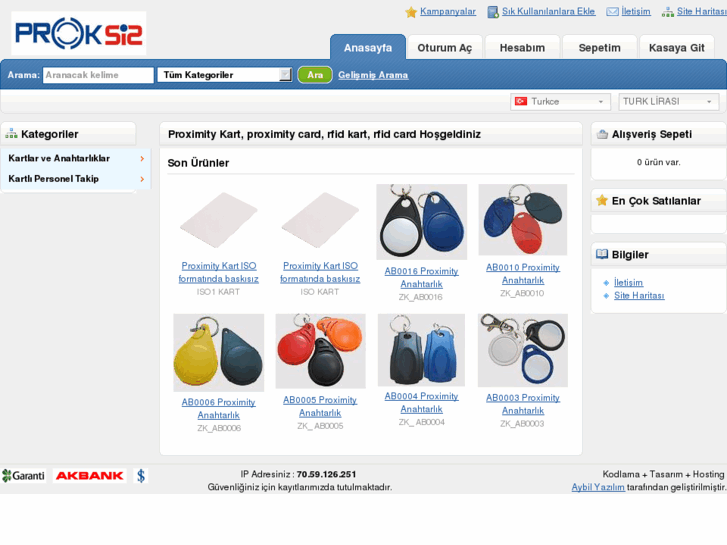The image size is (727, 545).
Task: Click the Kampanyalar star icon
Action: coord(411,12)
